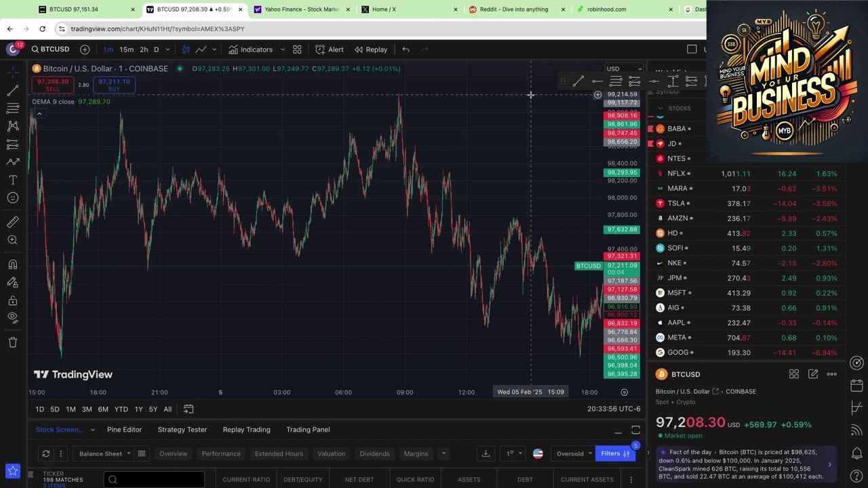Open the forecasting and measurement tools

[x=12, y=144]
